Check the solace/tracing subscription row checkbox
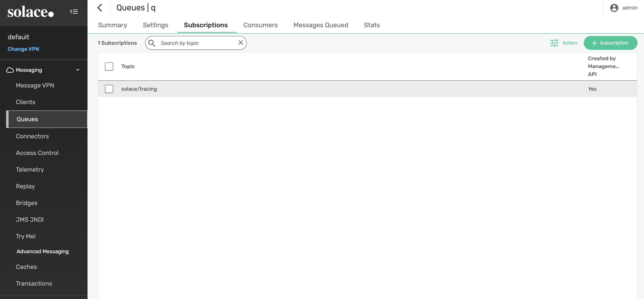 coord(109,89)
